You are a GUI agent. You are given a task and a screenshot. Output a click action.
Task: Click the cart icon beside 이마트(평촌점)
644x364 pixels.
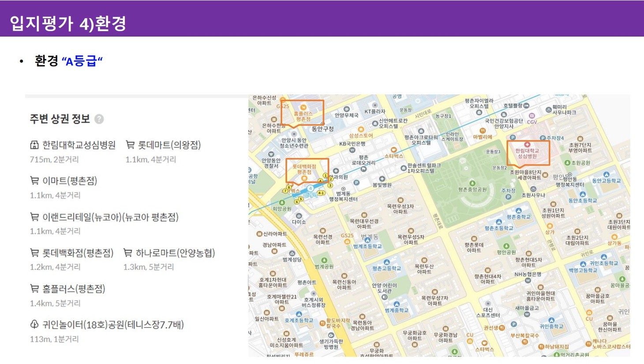pos(34,180)
